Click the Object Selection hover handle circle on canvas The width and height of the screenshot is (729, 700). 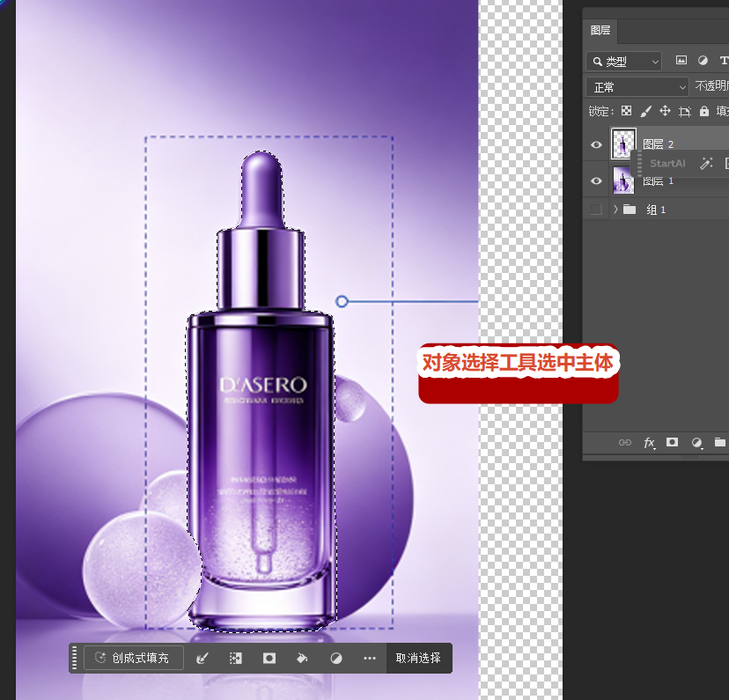point(342,301)
